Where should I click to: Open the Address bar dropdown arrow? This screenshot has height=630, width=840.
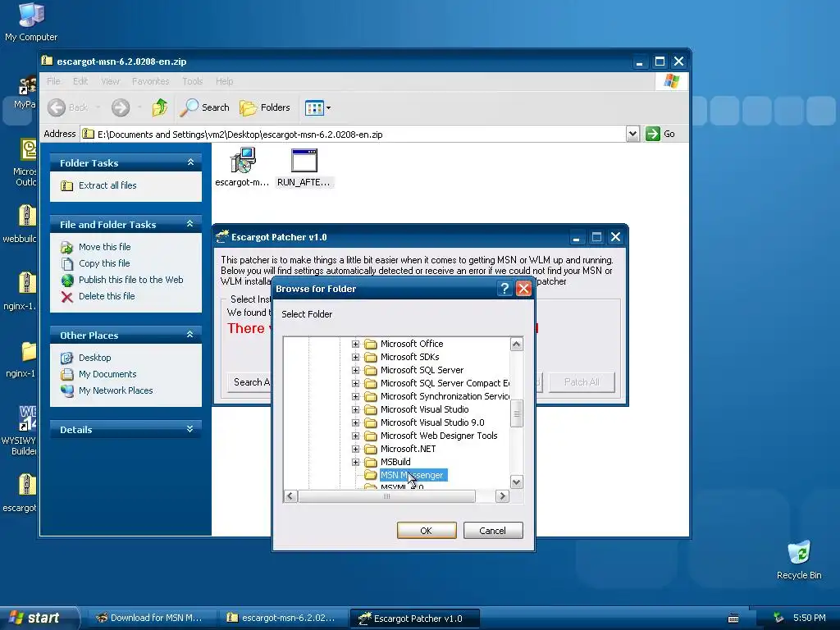click(632, 134)
